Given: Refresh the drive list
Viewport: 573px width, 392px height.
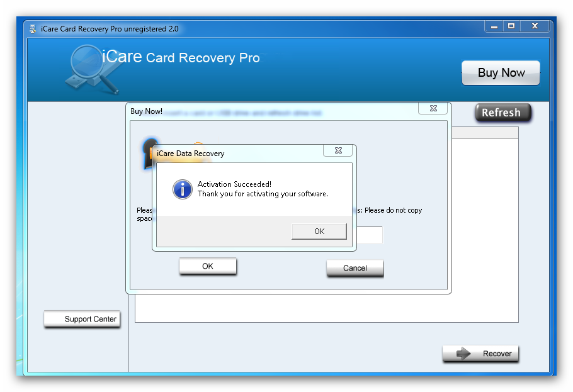Looking at the screenshot, I should pyautogui.click(x=503, y=113).
